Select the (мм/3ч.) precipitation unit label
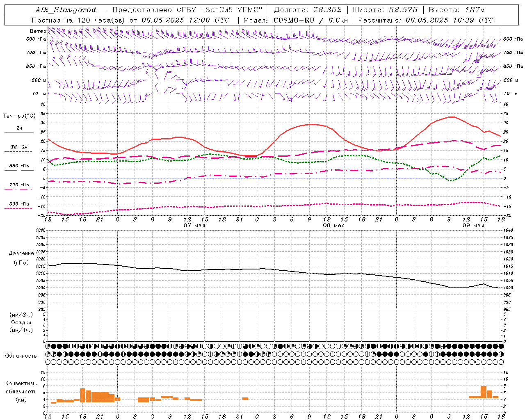This screenshot has height=420, width=525. tap(21, 315)
